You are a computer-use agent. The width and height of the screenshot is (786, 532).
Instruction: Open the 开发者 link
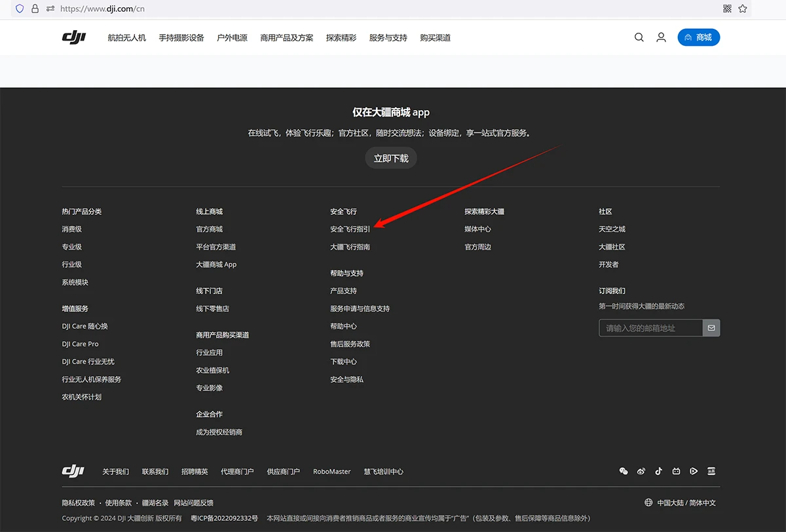608,265
